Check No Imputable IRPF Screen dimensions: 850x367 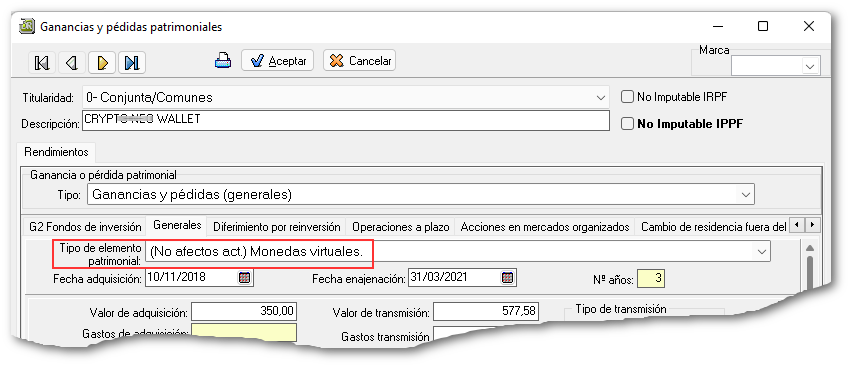627,97
